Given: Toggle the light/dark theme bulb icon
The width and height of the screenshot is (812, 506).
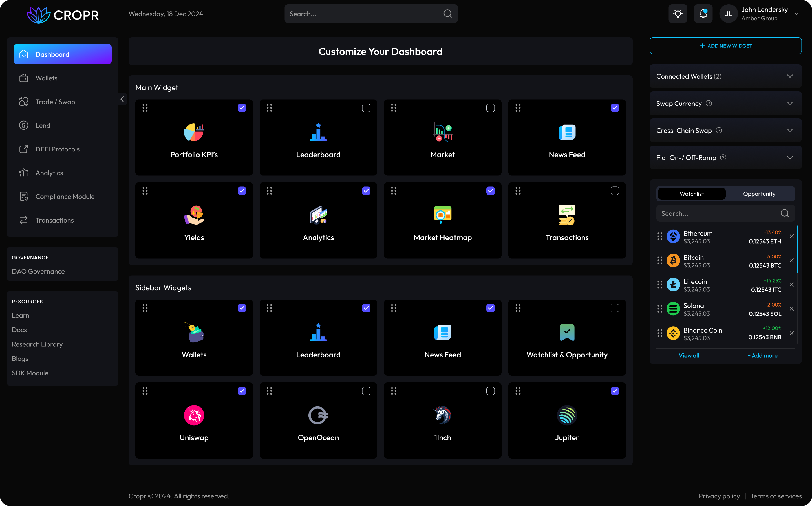Looking at the screenshot, I should click(678, 14).
